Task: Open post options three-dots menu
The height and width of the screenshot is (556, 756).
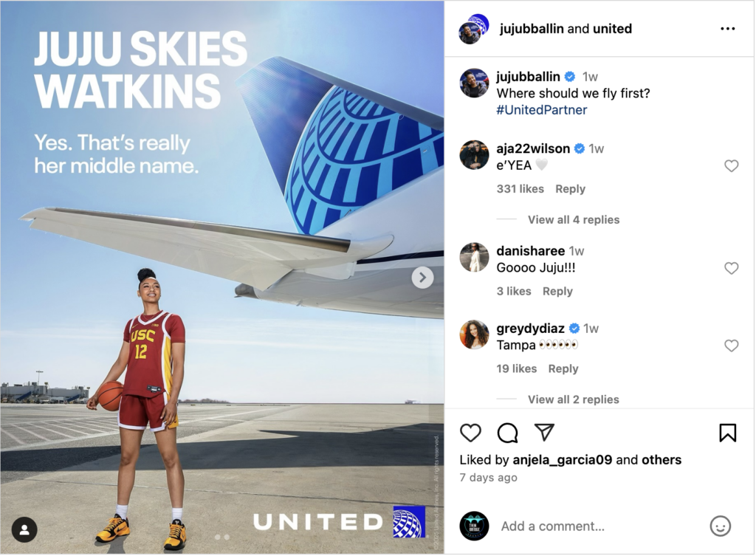Action: (727, 29)
